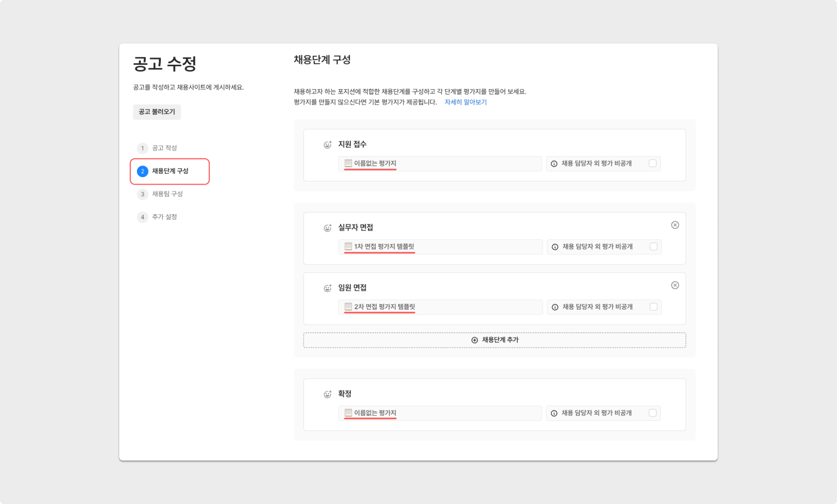Open 이름없는 평가지 selector under 지원 접수
The width and height of the screenshot is (837, 504).
pos(440,163)
